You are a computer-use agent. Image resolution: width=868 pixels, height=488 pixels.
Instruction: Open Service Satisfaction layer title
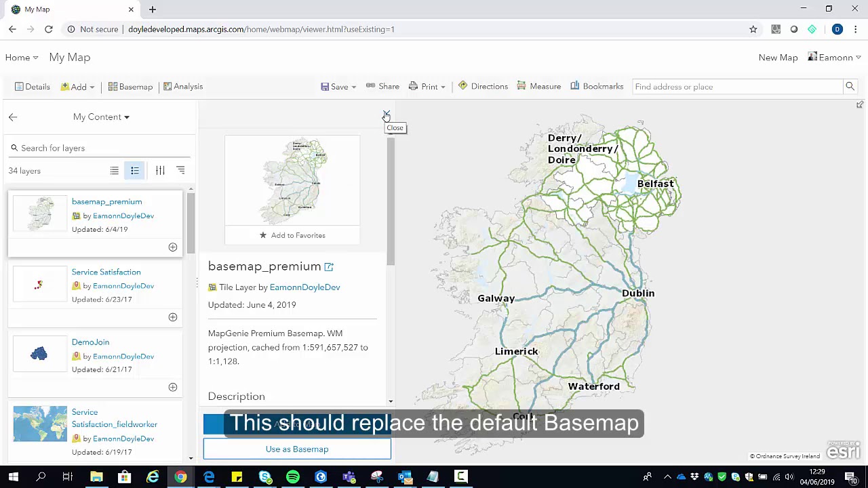[x=106, y=272]
